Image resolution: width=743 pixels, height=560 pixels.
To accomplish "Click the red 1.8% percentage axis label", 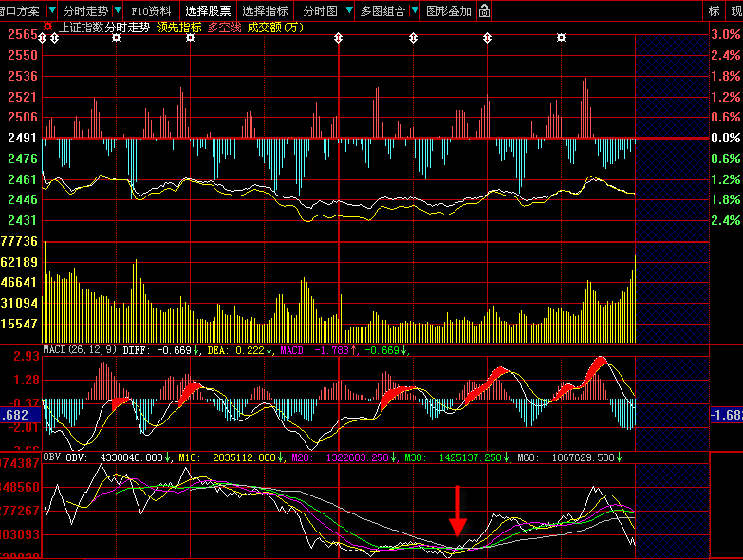I will click(x=725, y=76).
